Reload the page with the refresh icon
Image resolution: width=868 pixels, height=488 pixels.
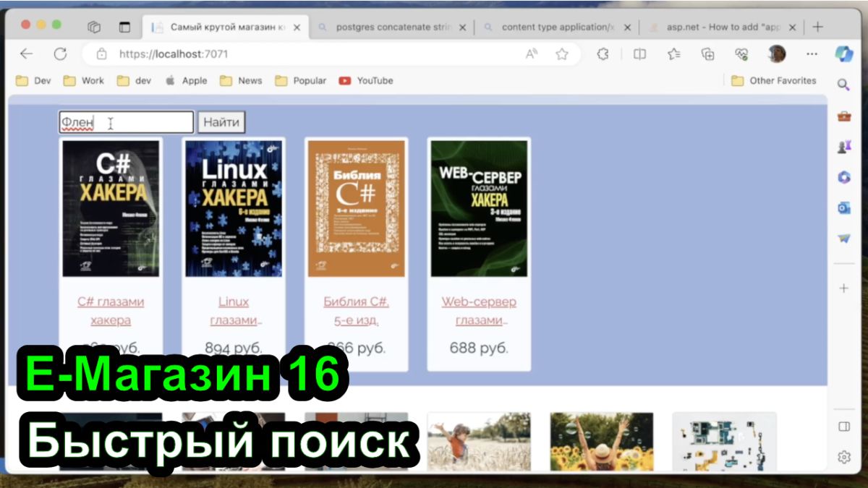point(61,53)
